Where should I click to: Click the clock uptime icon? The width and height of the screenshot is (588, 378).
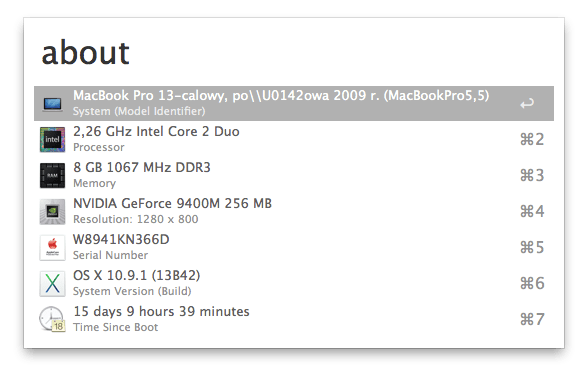(x=52, y=320)
